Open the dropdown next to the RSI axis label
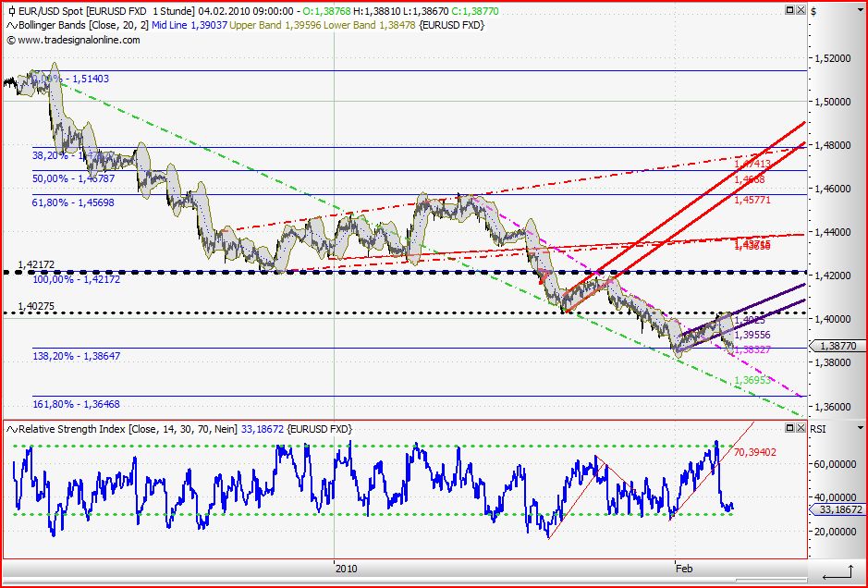Screen dimensions: 868x588 [x=860, y=427]
